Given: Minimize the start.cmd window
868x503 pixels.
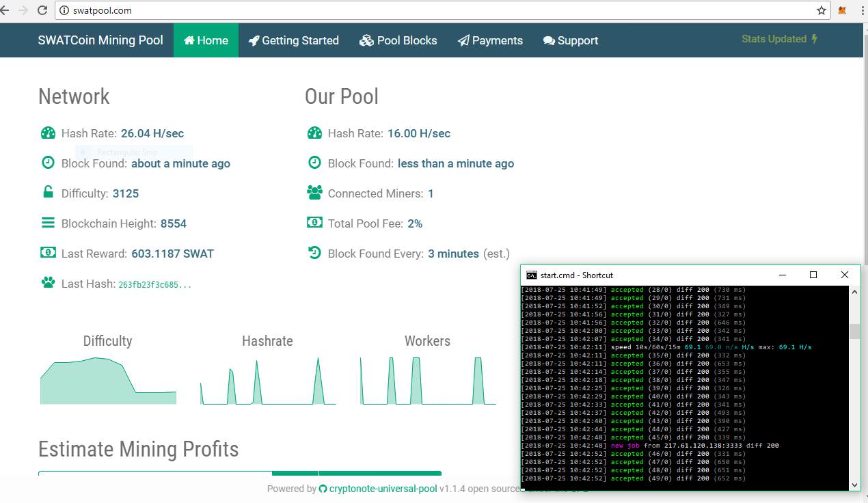Looking at the screenshot, I should [782, 275].
